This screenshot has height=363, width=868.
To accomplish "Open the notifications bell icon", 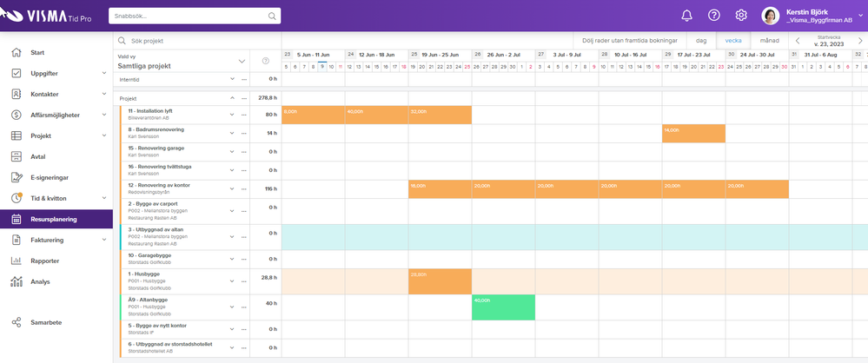I will (686, 16).
